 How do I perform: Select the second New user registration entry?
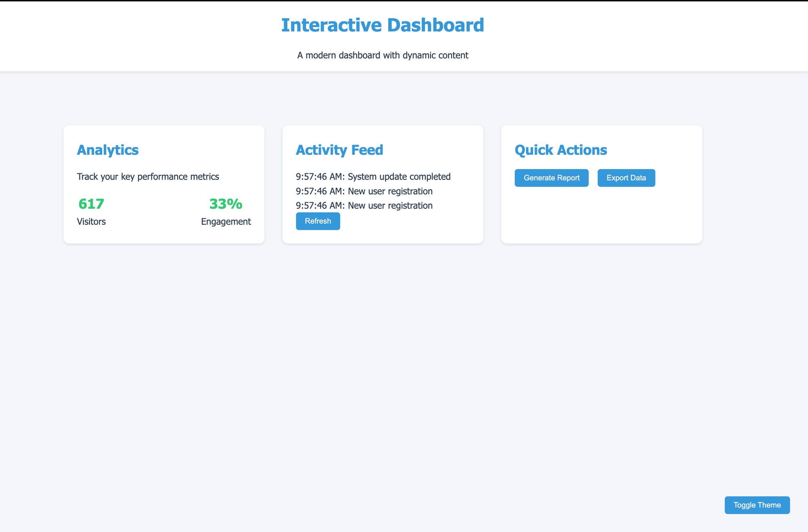[x=364, y=205]
